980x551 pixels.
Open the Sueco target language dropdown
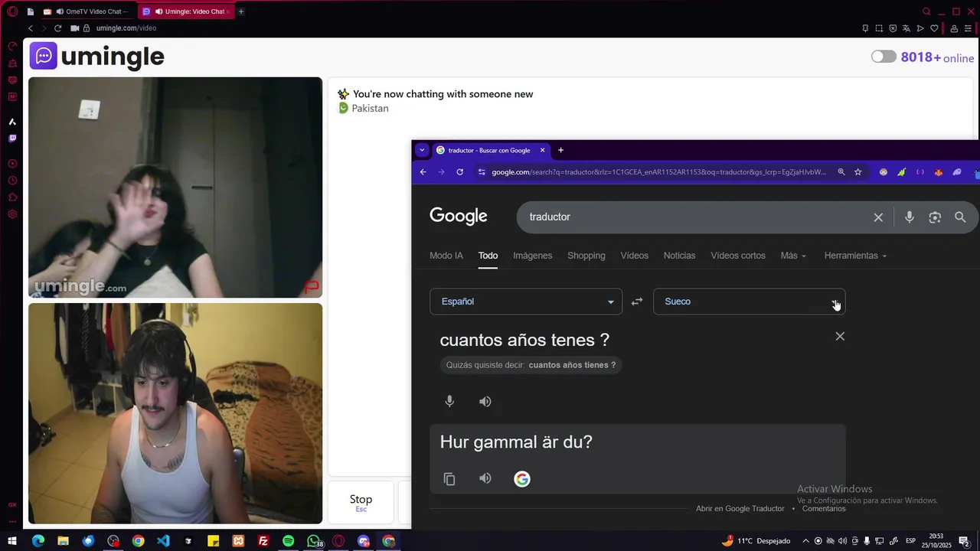pyautogui.click(x=749, y=302)
